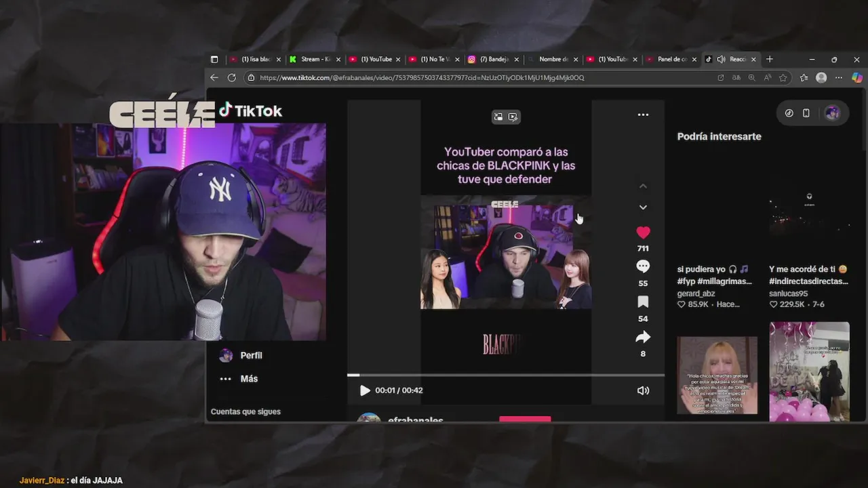
Task: Open blonde woman 'Hola chicos' video thumbnail
Action: coord(717,375)
